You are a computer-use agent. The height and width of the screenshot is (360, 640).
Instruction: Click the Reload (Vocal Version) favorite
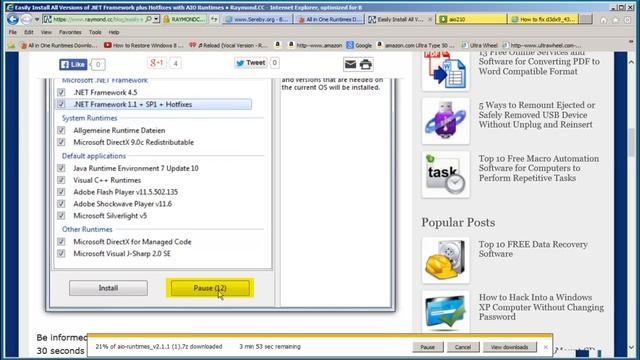pyautogui.click(x=228, y=45)
